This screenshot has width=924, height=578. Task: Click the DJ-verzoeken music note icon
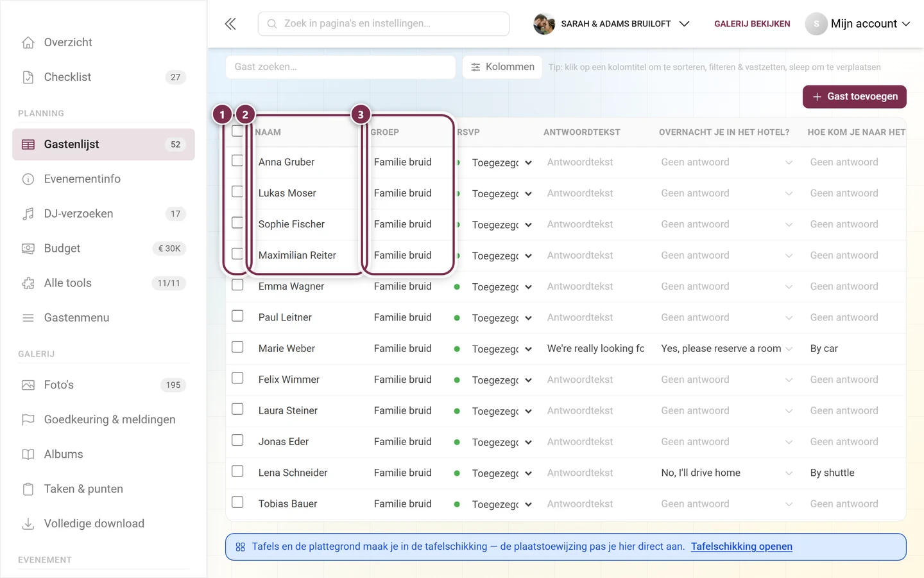(28, 214)
